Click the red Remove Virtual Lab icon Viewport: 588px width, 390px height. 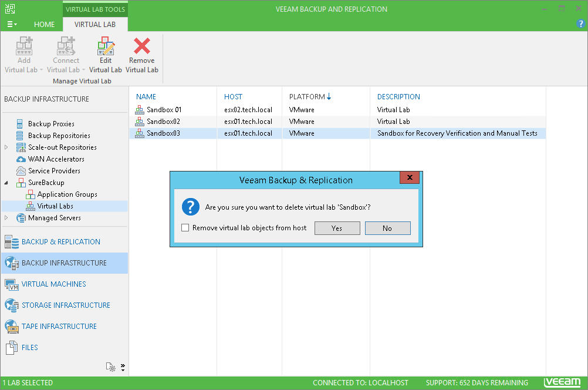pyautogui.click(x=142, y=46)
